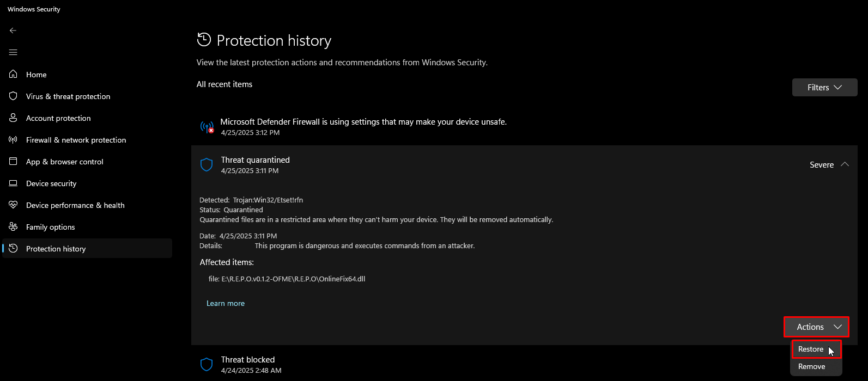Expand the Threat blocked entry
868x381 pixels.
coord(248,360)
